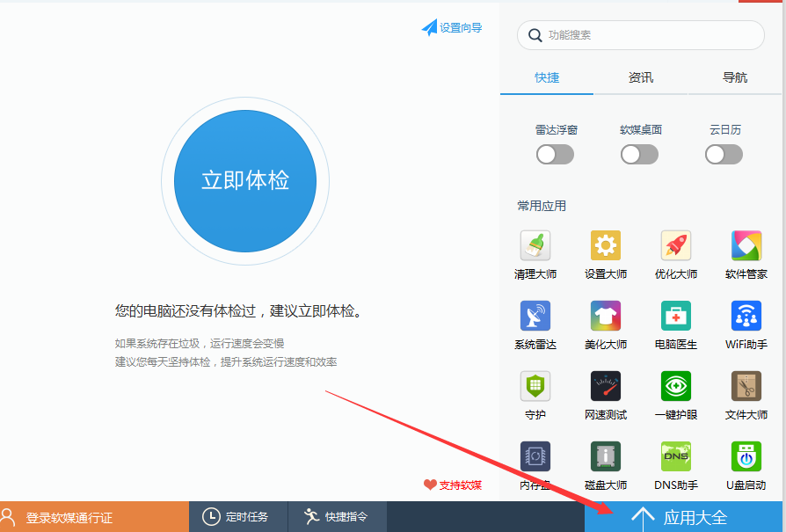Click the 设置向导 paper plane icon
This screenshot has width=786, height=532.
click(429, 27)
